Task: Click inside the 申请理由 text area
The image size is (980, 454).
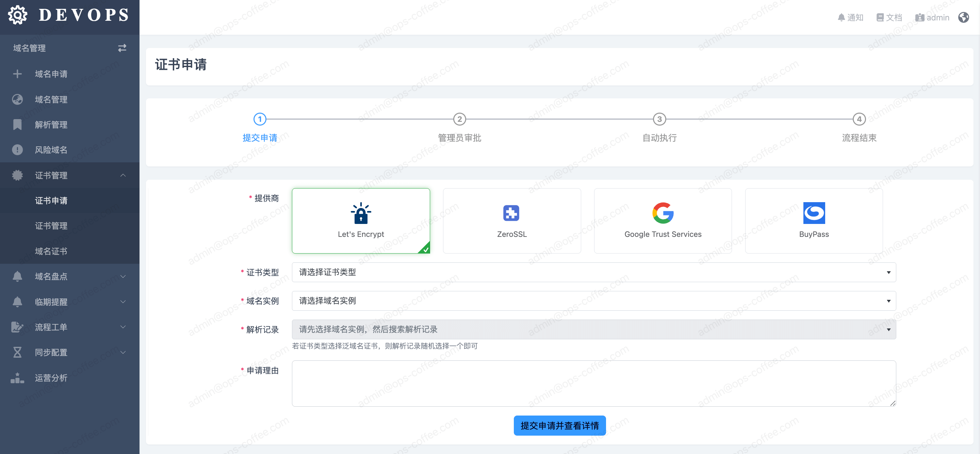Action: (x=593, y=383)
